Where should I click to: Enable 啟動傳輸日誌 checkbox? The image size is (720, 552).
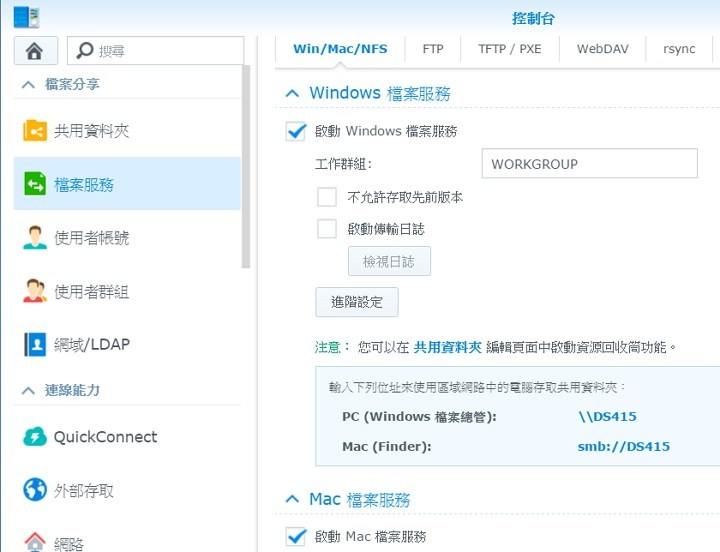coord(327,229)
